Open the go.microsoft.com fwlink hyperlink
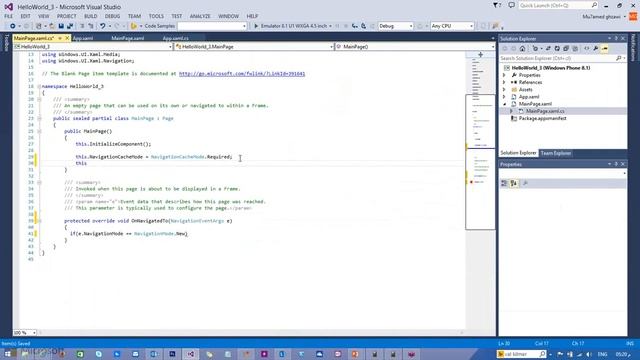 [242, 74]
